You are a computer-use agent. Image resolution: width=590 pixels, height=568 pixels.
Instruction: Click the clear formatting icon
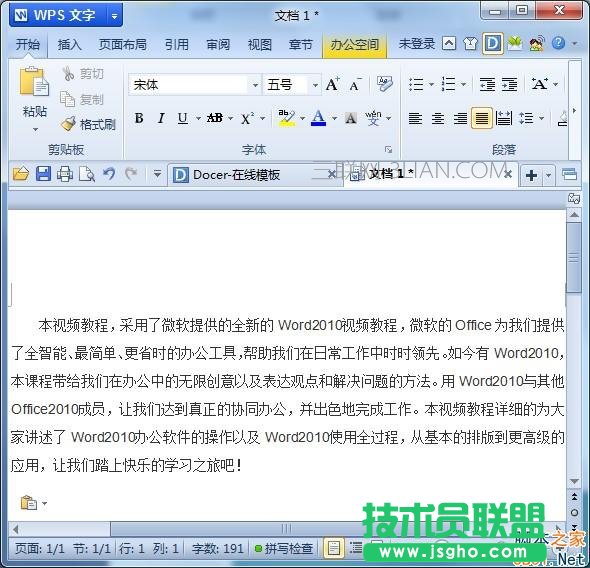pos(384,84)
